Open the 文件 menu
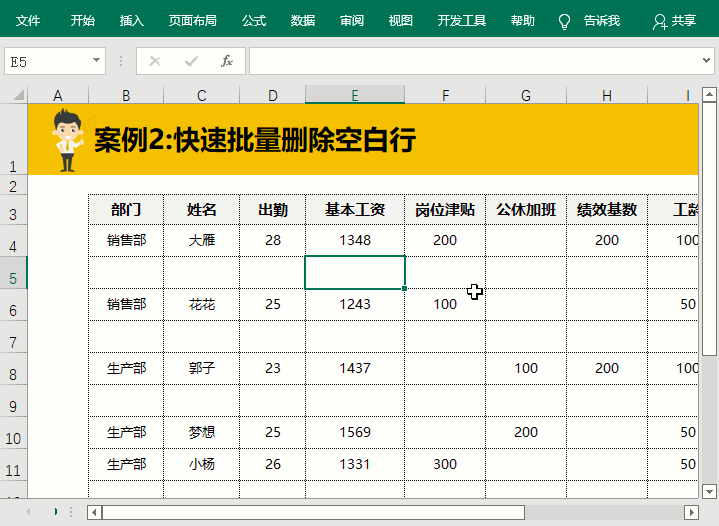719x526 pixels. [x=28, y=21]
